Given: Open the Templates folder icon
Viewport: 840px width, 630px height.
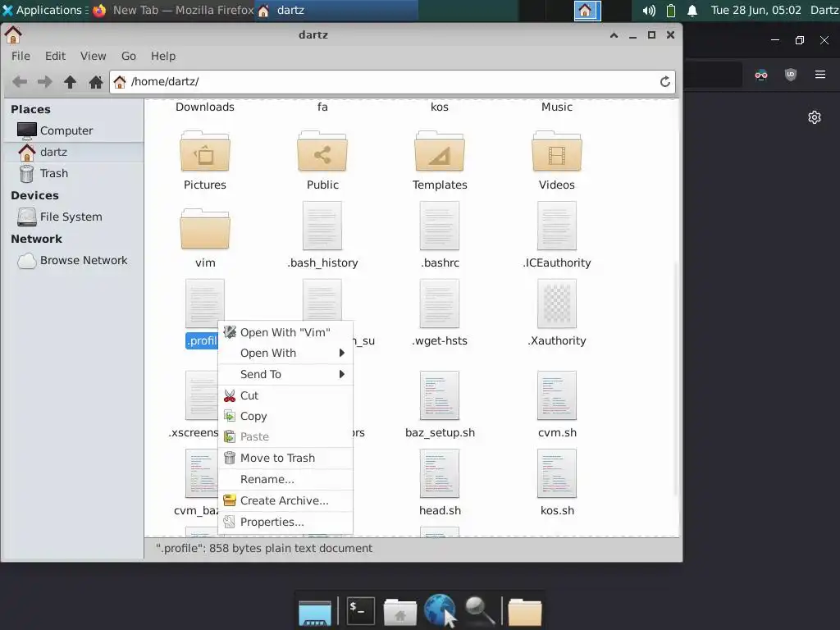Looking at the screenshot, I should click(440, 152).
